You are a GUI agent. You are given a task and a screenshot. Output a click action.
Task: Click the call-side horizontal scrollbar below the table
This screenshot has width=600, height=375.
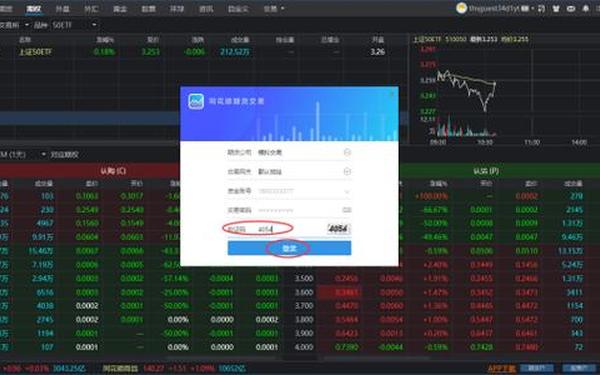click(x=222, y=358)
